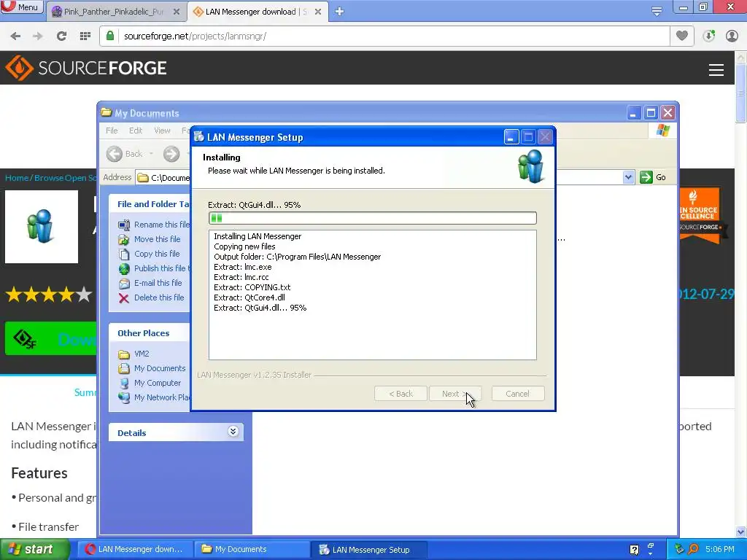Click the Next button in setup

[x=455, y=394]
